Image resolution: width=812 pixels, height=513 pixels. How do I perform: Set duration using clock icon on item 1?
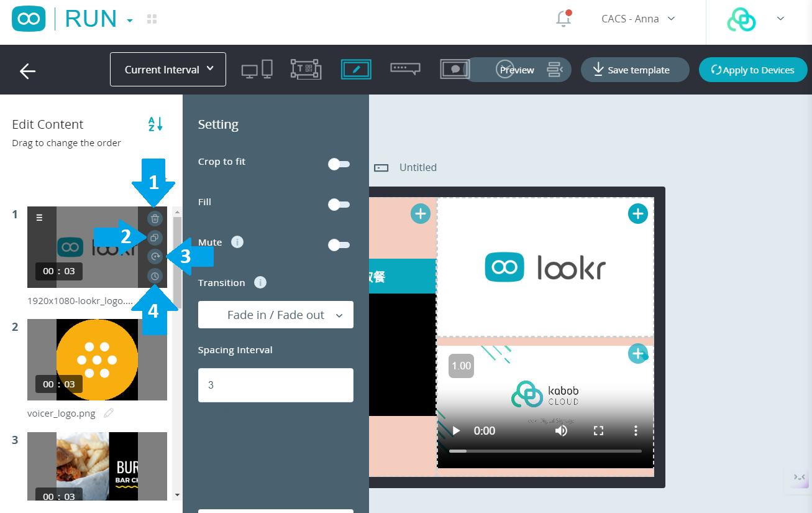click(155, 275)
